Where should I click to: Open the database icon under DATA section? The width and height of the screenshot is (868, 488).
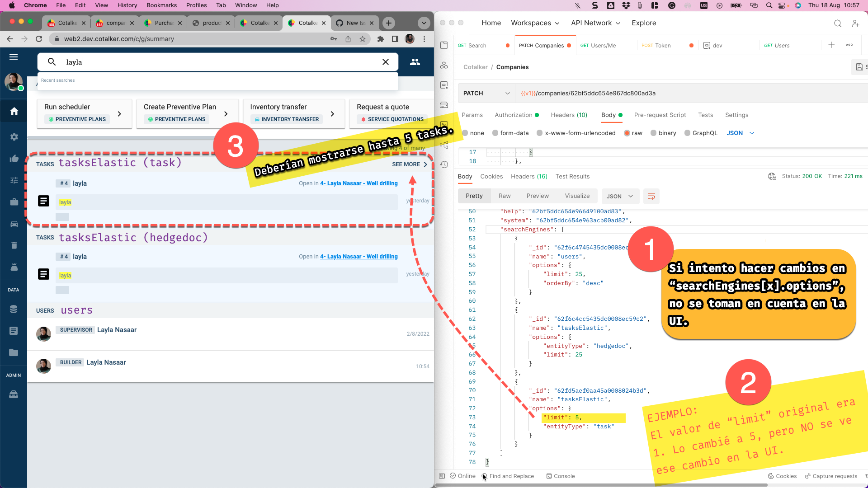(x=14, y=309)
